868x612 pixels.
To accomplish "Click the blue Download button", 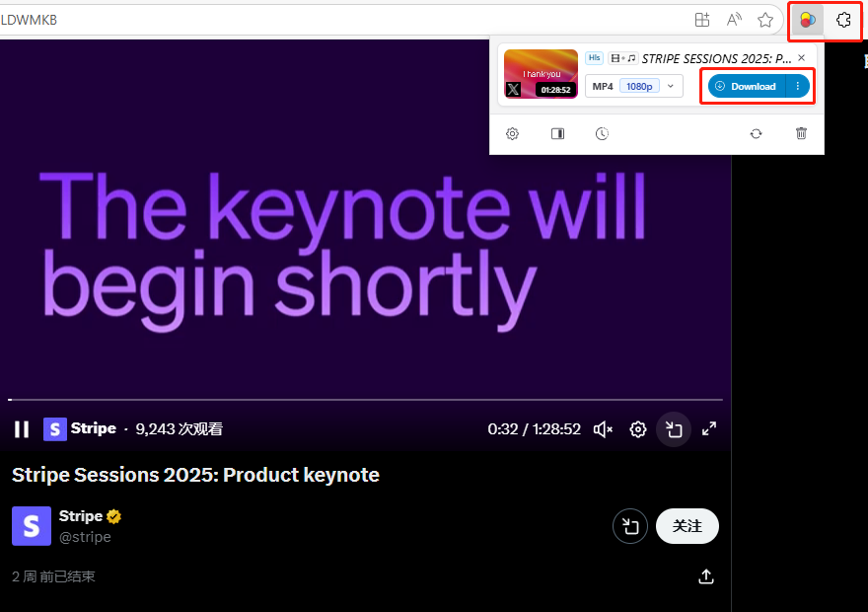I will pos(747,86).
